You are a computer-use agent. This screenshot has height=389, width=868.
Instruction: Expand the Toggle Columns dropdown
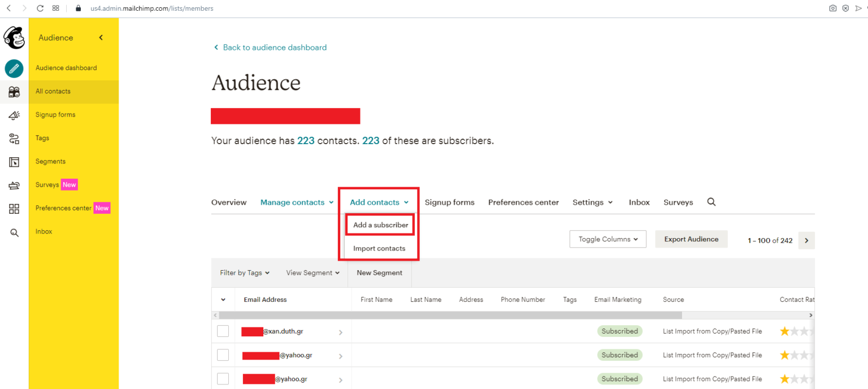(x=607, y=239)
